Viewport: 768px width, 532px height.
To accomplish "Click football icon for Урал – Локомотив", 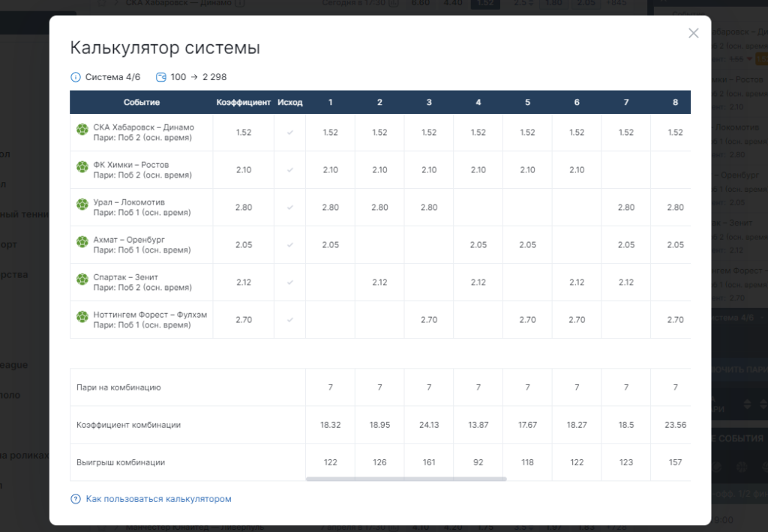I will 82,204.
